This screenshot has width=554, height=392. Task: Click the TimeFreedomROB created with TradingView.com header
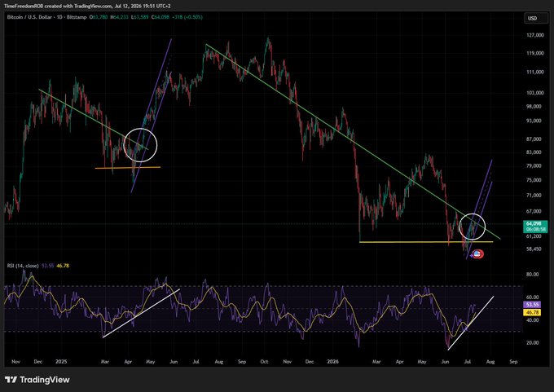tap(87, 6)
